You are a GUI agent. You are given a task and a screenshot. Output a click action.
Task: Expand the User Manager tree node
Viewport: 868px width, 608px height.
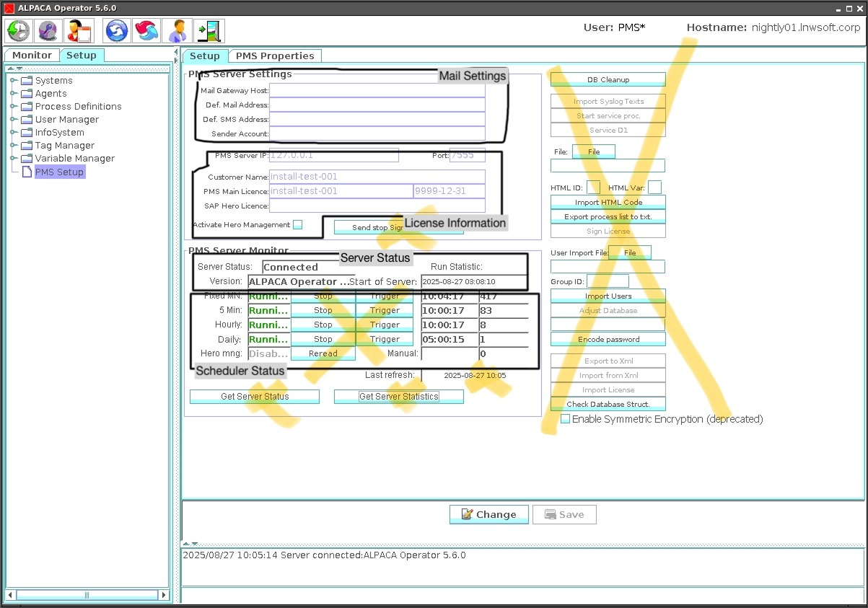click(13, 119)
